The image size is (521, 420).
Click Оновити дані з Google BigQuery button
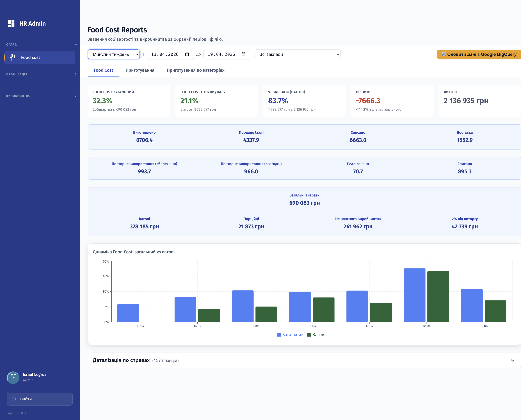point(479,54)
